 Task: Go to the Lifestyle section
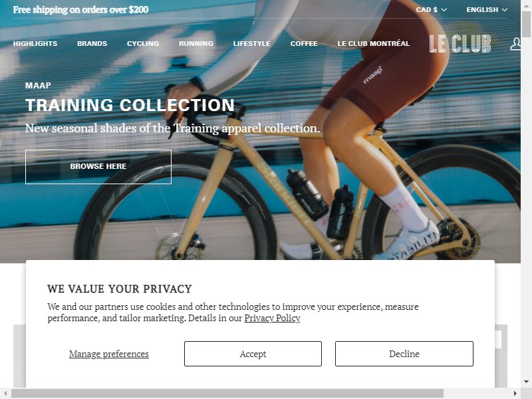tap(252, 43)
